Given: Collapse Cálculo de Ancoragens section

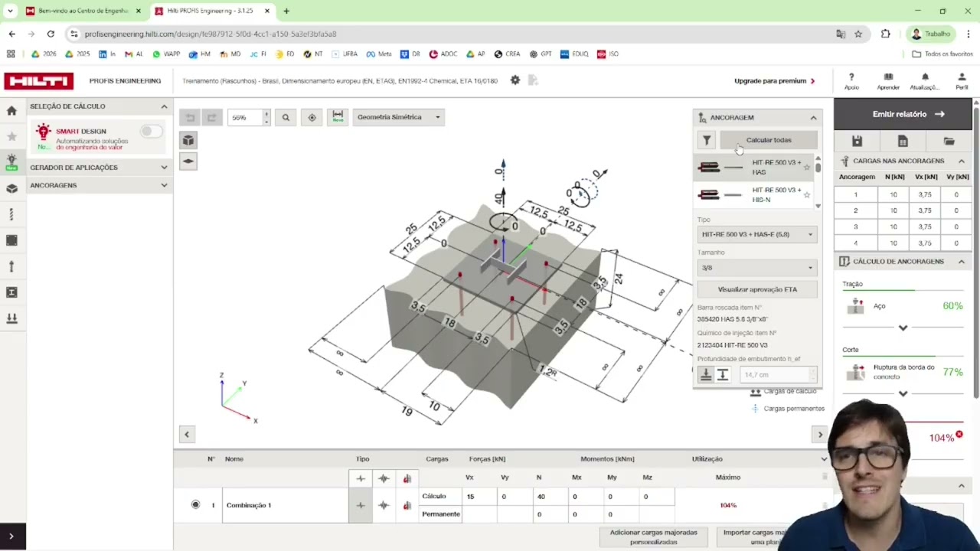Looking at the screenshot, I should (x=961, y=262).
